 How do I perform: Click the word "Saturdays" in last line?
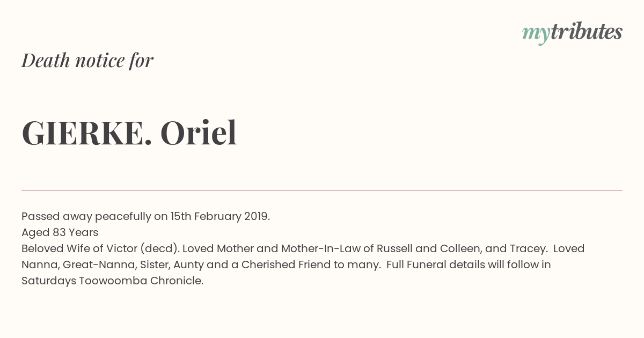coord(49,281)
